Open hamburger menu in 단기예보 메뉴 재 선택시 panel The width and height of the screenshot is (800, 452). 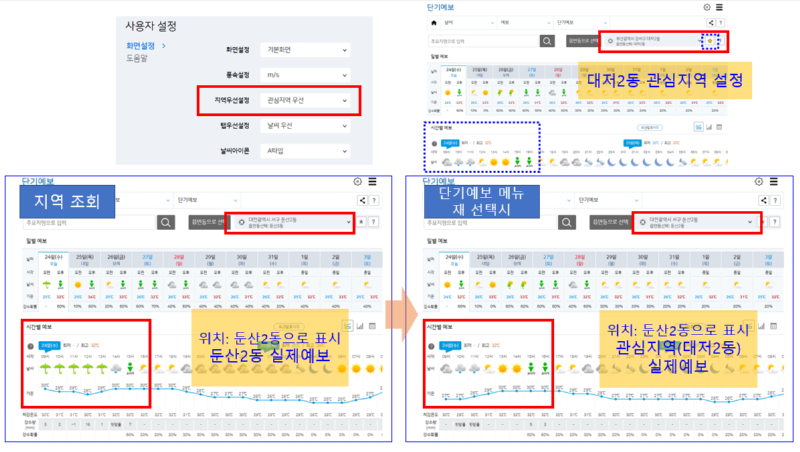pyautogui.click(x=773, y=182)
